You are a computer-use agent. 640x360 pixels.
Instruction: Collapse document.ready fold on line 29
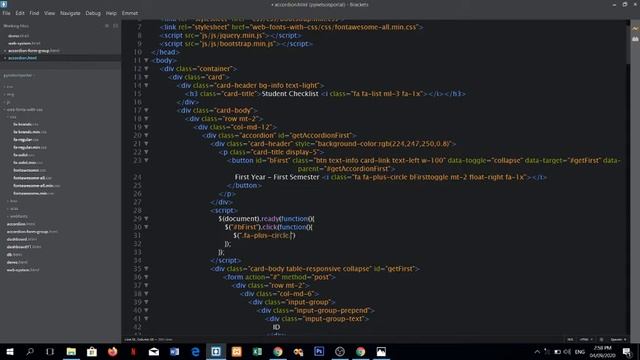[x=147, y=219]
